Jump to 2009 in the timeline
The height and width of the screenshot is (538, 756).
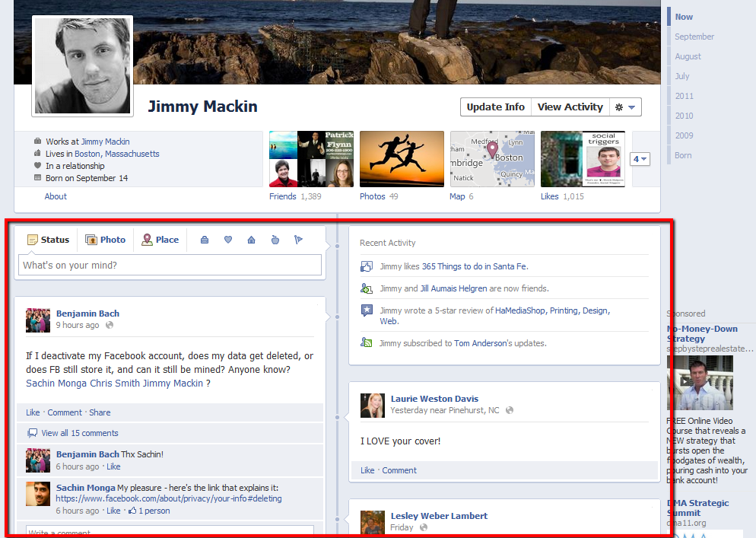click(x=685, y=135)
